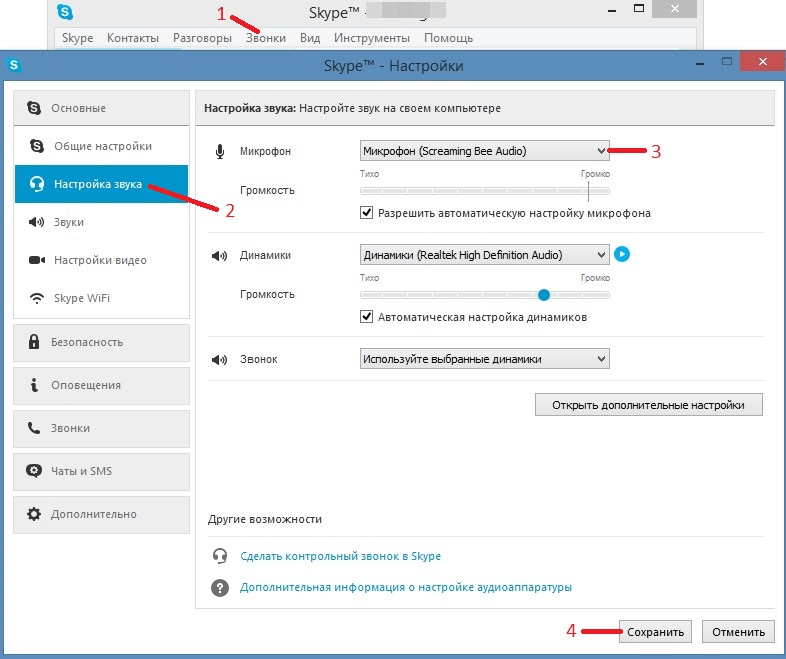Select the Основные sidebar section
The height and width of the screenshot is (659, 786).
[101, 108]
